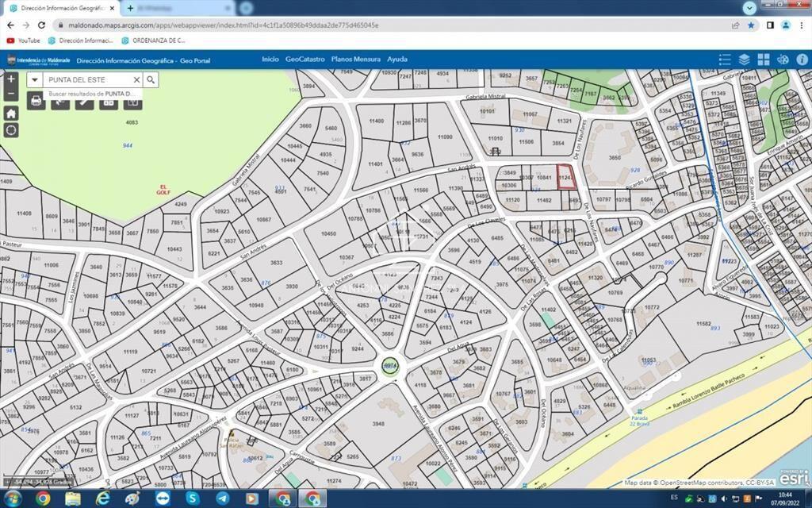Screen dimensions: 812x508
Task: Click the maldonado.maps.arcgis.com address bar
Action: pos(223,25)
